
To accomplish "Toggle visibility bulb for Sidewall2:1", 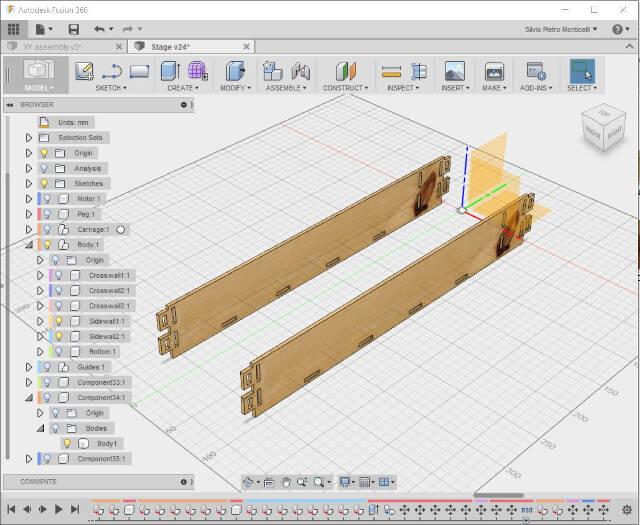I will point(59,337).
